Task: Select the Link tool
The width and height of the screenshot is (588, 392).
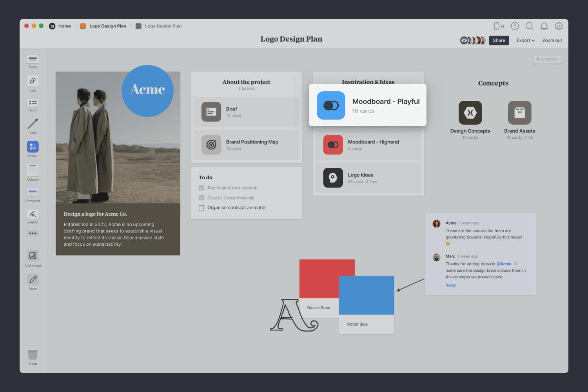Action: pyautogui.click(x=33, y=81)
